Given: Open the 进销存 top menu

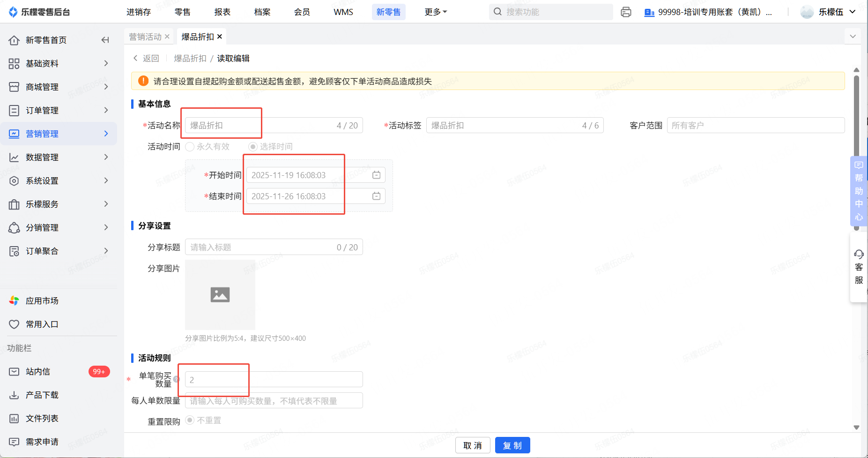Looking at the screenshot, I should point(139,12).
